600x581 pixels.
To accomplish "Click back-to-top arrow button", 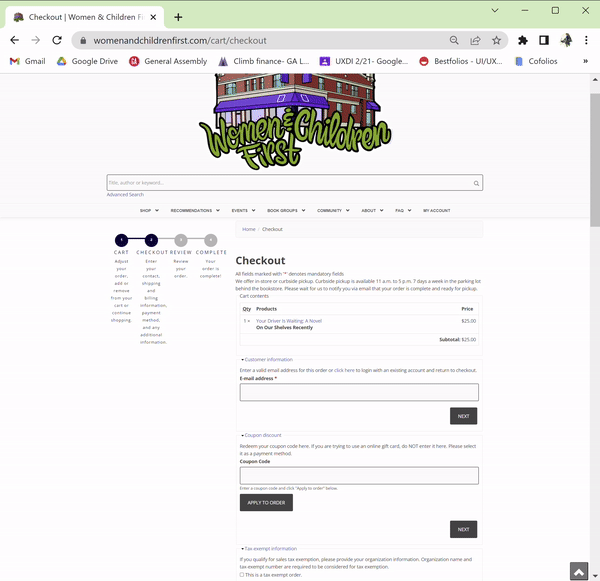I will tap(579, 571).
